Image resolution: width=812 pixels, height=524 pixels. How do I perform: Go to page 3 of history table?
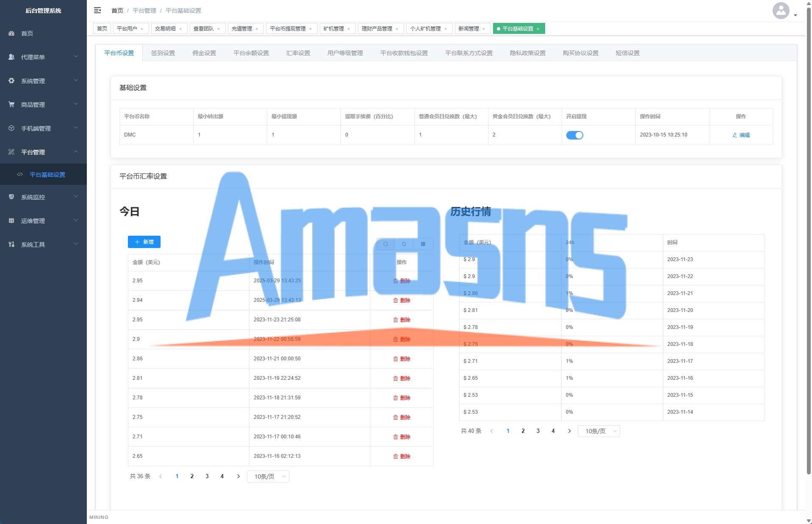point(538,431)
